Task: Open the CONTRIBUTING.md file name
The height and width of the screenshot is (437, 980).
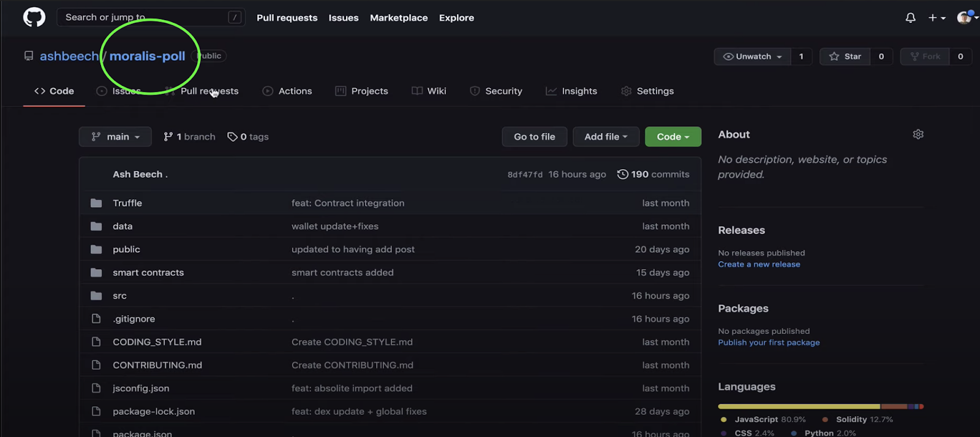Action: pyautogui.click(x=157, y=365)
